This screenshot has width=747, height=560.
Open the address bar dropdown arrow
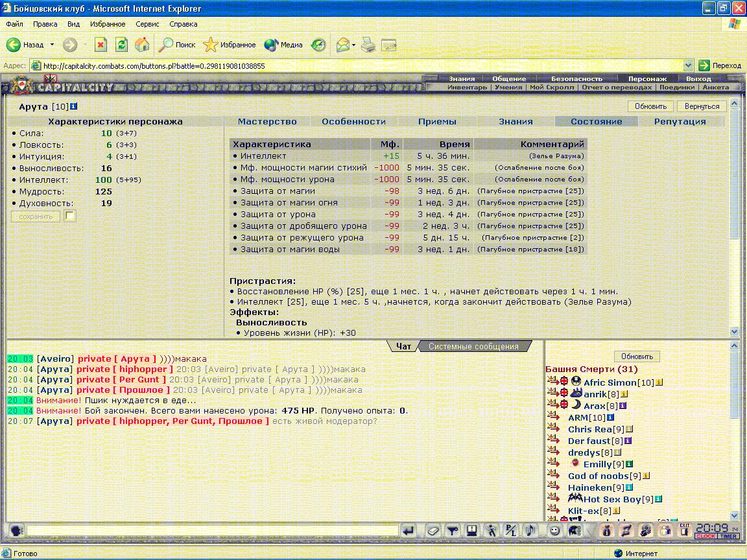[688, 65]
